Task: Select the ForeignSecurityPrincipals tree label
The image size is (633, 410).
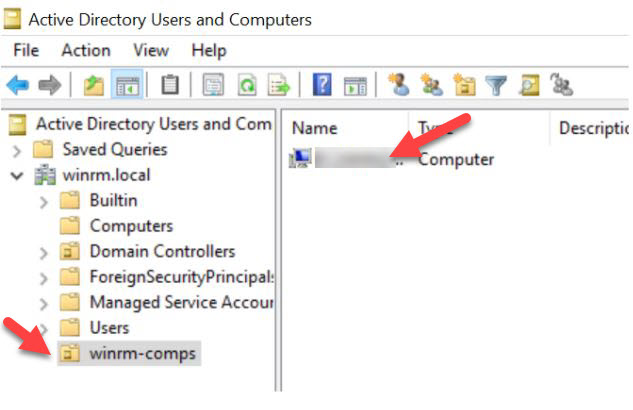Action: click(x=182, y=277)
